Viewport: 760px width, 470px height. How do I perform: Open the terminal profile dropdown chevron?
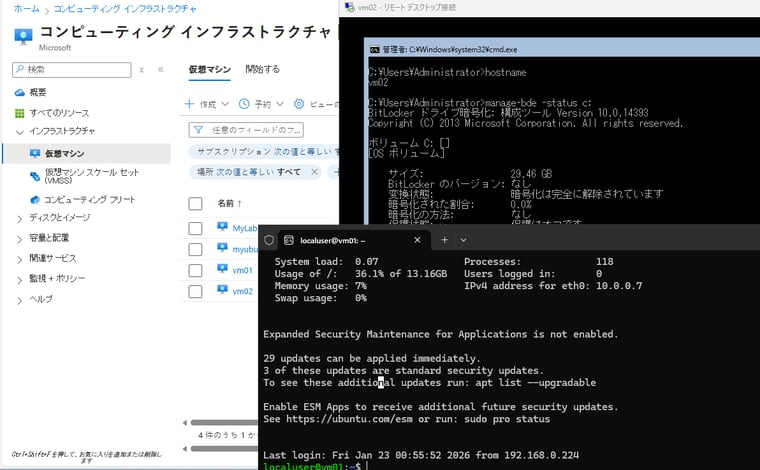pos(463,240)
